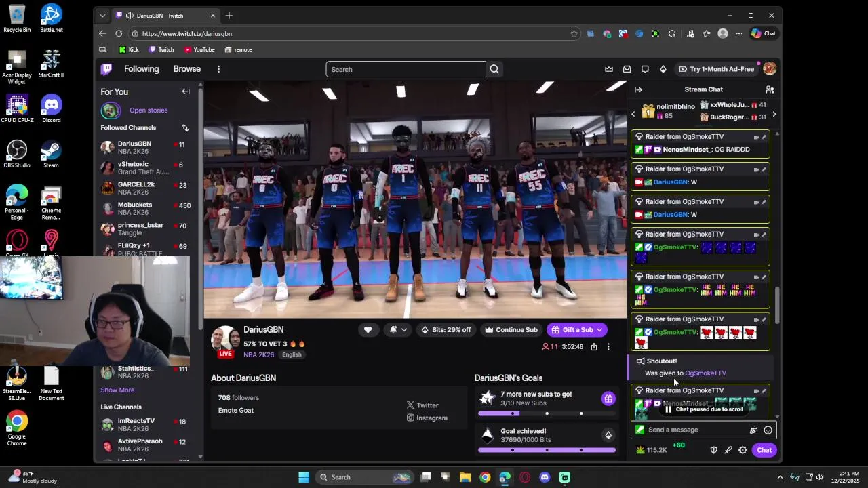868x488 pixels.
Task: Open the notifications inbox icon
Action: pyautogui.click(x=627, y=69)
